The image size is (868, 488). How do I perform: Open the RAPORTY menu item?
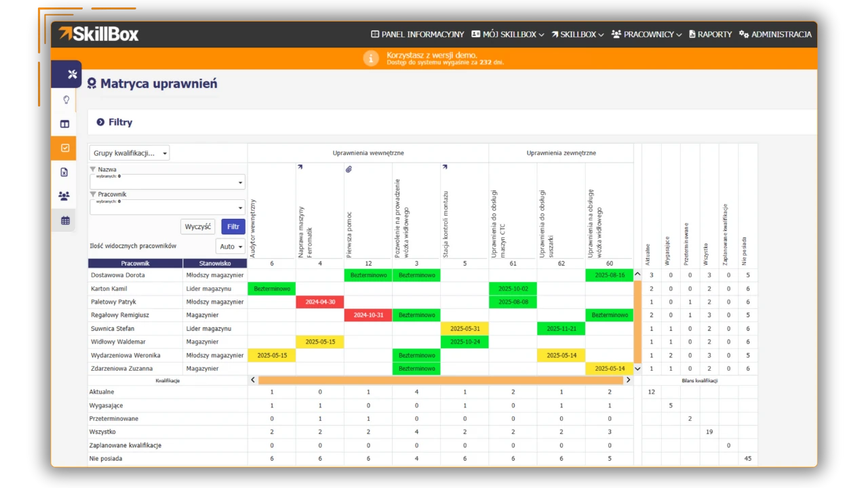point(710,35)
